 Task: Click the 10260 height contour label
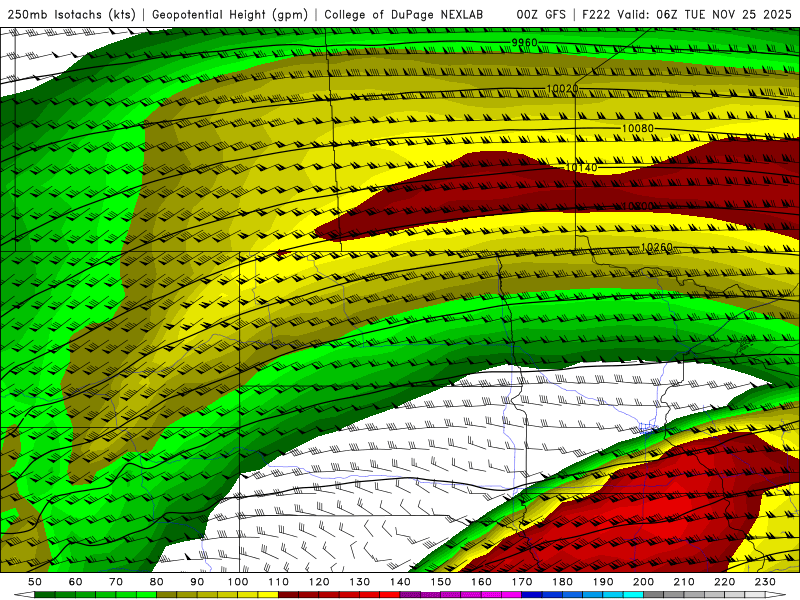657,247
